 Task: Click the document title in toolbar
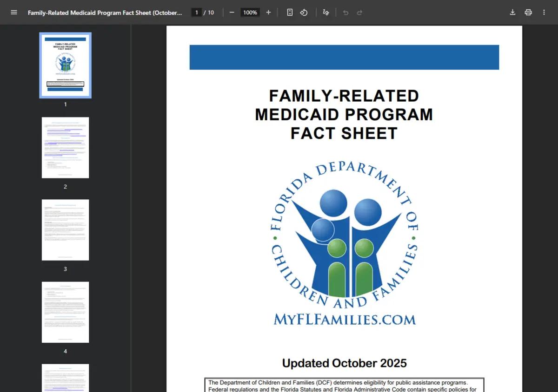pos(105,13)
